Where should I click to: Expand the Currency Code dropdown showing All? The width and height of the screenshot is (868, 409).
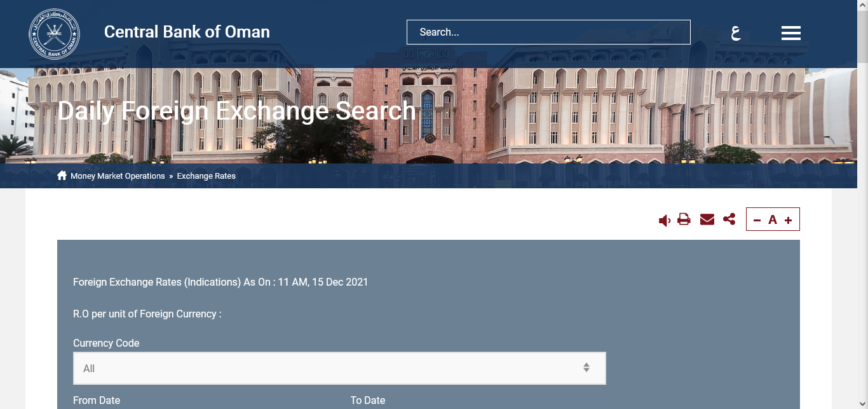point(339,368)
